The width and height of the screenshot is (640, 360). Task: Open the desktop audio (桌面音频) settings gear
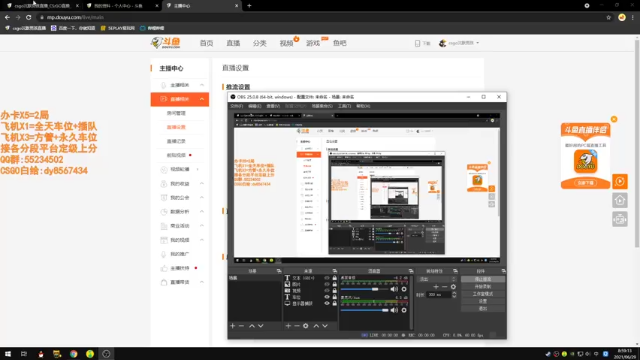404,289
